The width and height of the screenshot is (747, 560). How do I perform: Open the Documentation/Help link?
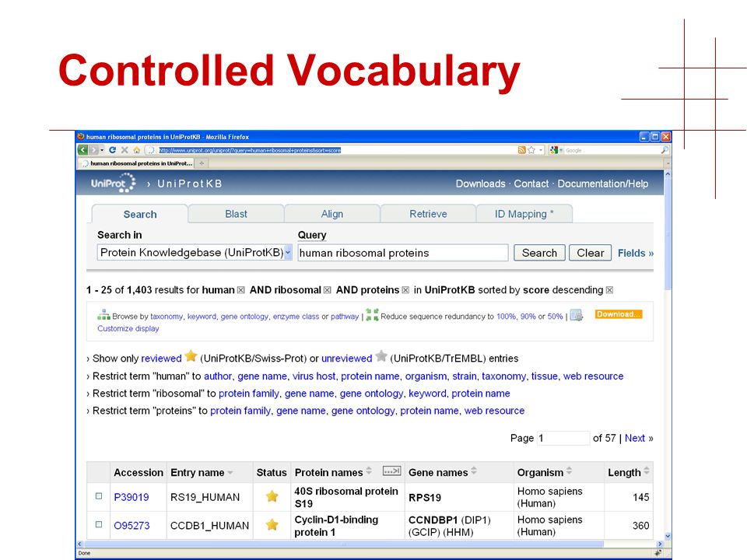[602, 184]
